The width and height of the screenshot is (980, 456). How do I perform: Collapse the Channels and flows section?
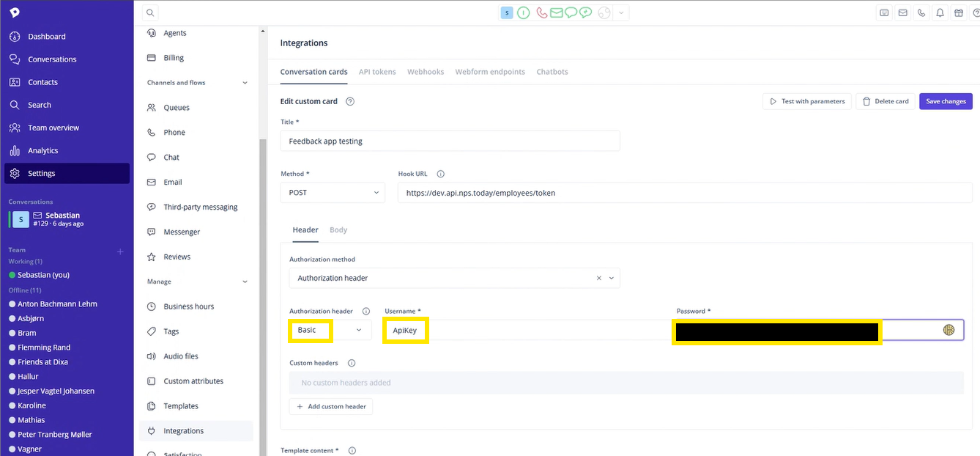tap(245, 83)
